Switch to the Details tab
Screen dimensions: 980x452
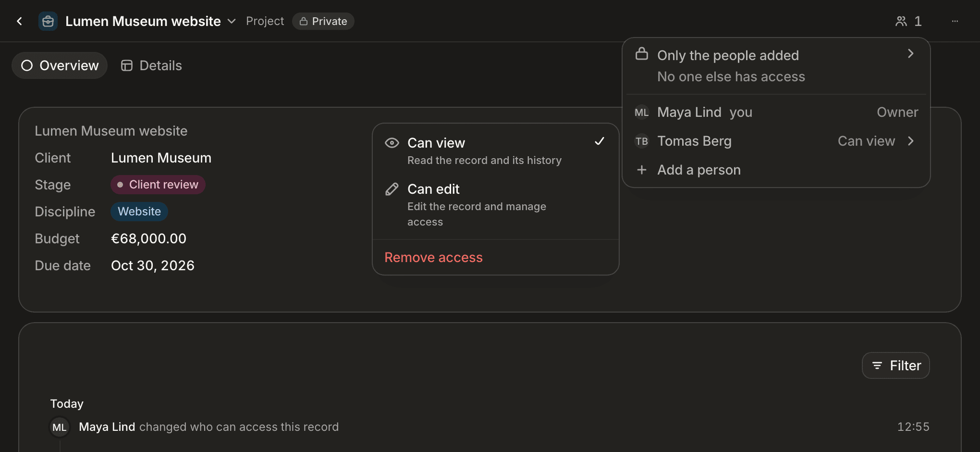[151, 65]
